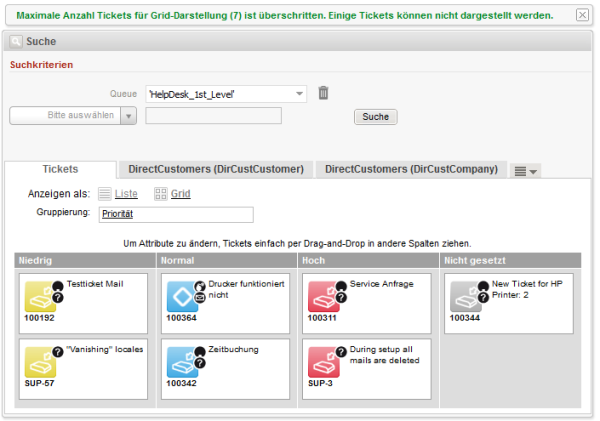Click the red icon of ticket 100311
Image resolution: width=600 pixels, height=421 pixels.
(x=325, y=294)
